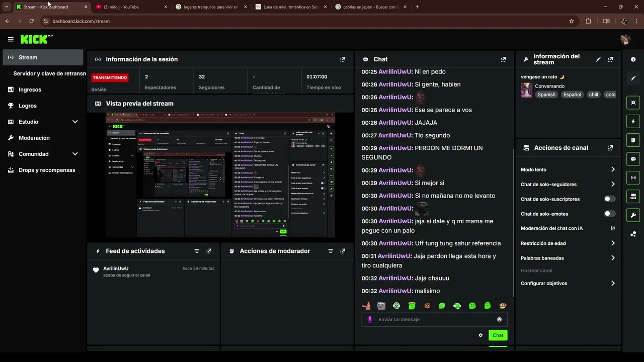Open the hamburger menu next to Kick logo
The width and height of the screenshot is (644, 362).
tap(11, 39)
